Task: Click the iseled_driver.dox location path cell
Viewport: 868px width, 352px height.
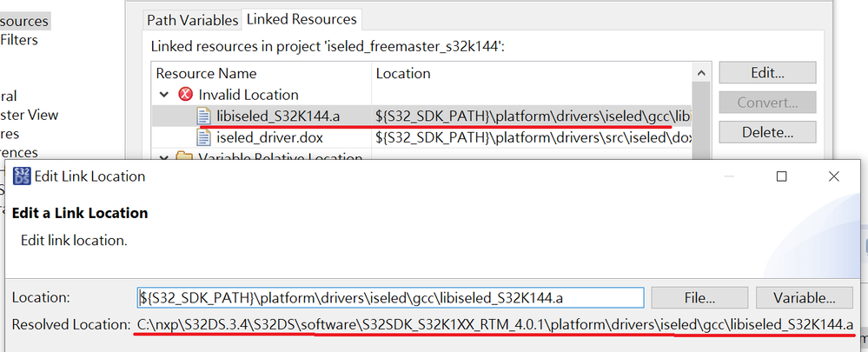Action: [x=533, y=136]
